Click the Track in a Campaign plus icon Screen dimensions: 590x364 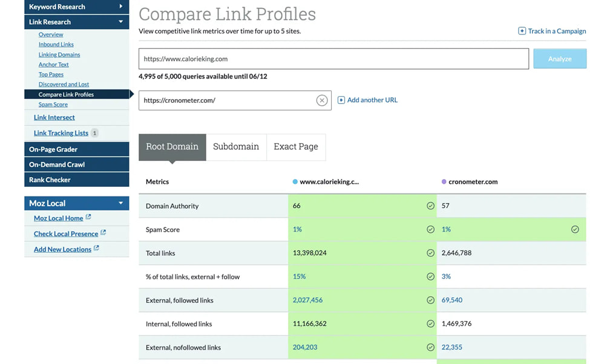coord(522,31)
